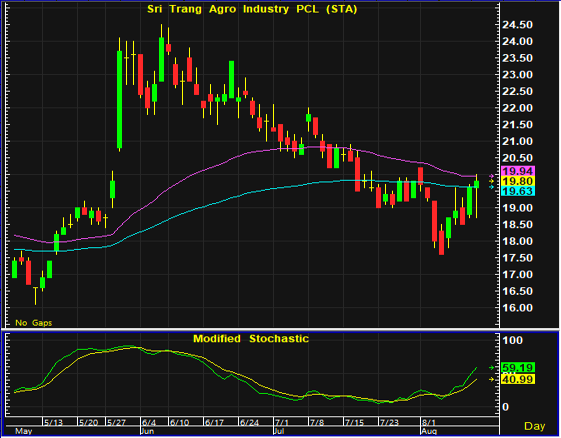Click the magenta 19.94 price label
Image resolution: width=561 pixels, height=438 pixels.
(518, 171)
